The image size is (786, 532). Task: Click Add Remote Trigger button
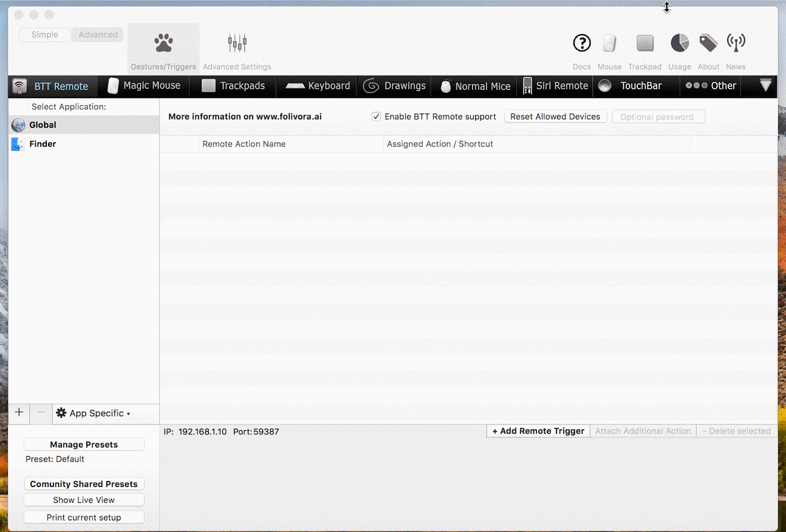538,431
